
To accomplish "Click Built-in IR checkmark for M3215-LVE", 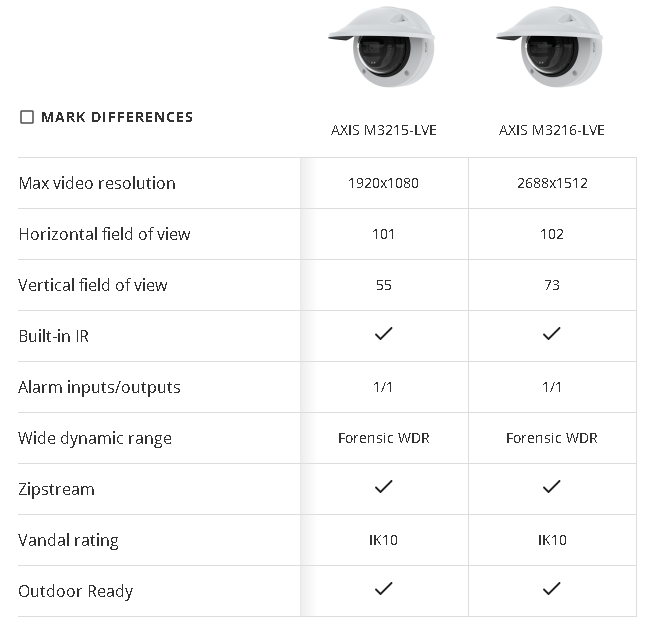I will pyautogui.click(x=383, y=335).
